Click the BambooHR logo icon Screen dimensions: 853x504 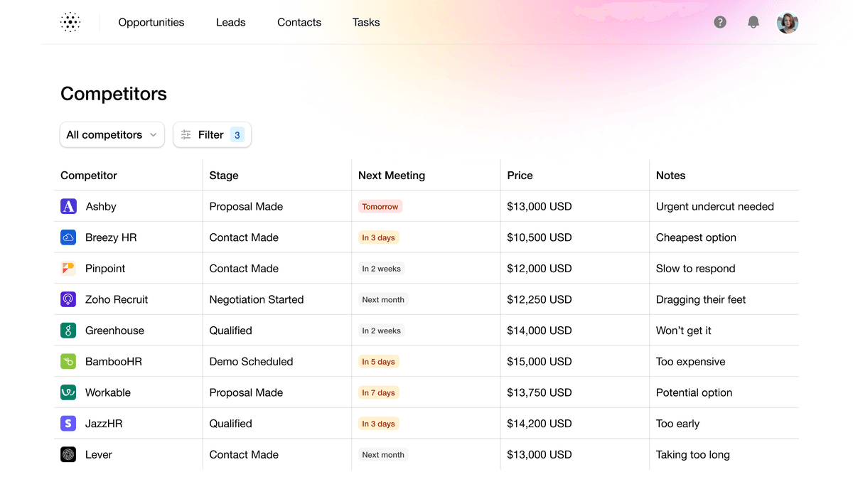coord(68,361)
